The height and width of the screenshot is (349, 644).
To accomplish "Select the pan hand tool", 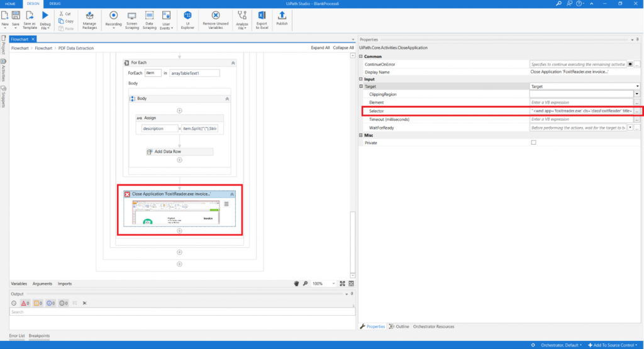I will (x=297, y=284).
